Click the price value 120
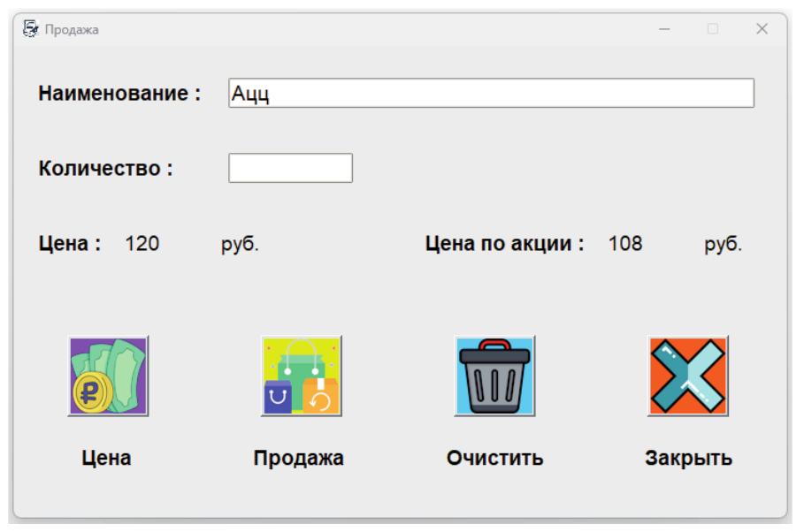This screenshot has height=532, width=804. (142, 244)
